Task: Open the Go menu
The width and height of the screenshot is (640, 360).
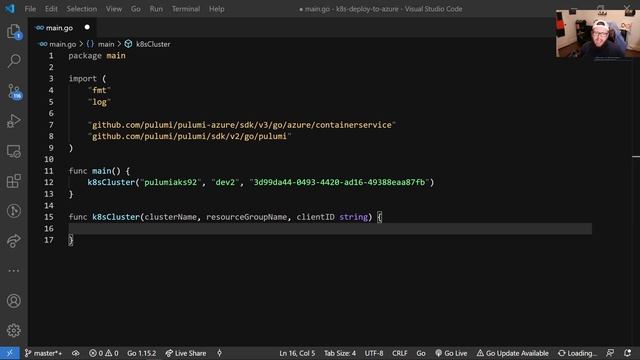Action: [136, 9]
